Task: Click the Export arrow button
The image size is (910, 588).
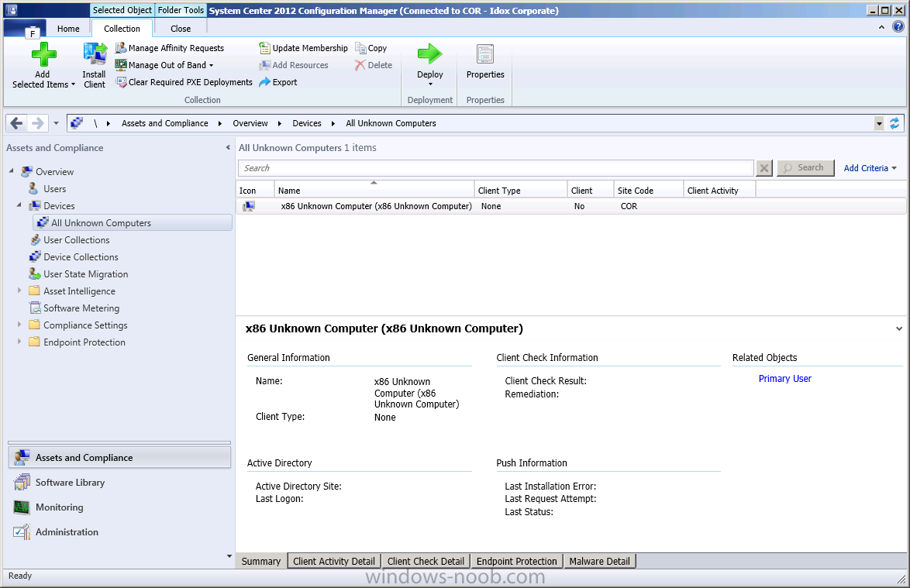Action: [x=278, y=82]
